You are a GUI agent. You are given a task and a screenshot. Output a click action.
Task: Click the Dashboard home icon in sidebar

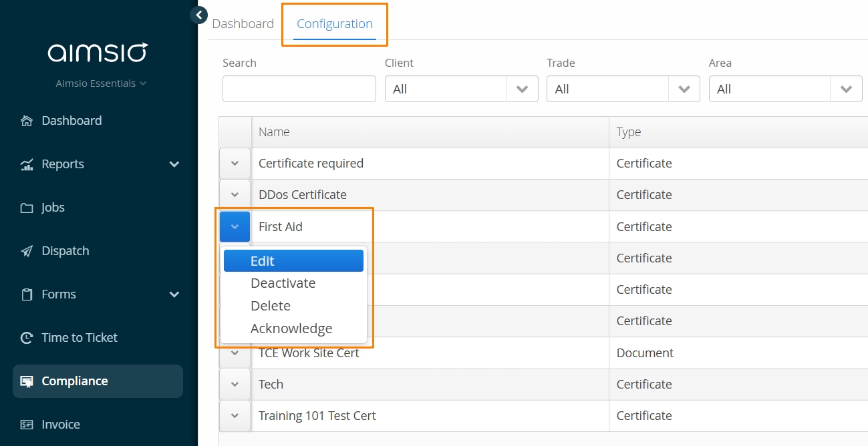pos(27,121)
